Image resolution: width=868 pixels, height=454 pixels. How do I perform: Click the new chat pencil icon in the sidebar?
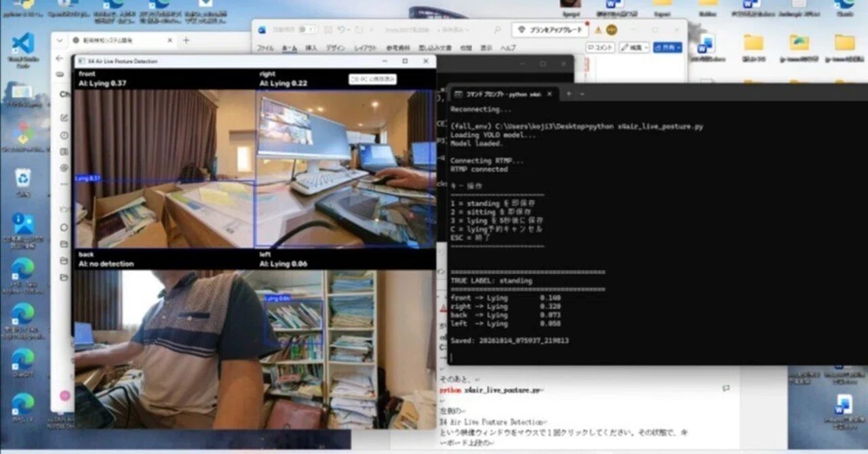(64, 118)
